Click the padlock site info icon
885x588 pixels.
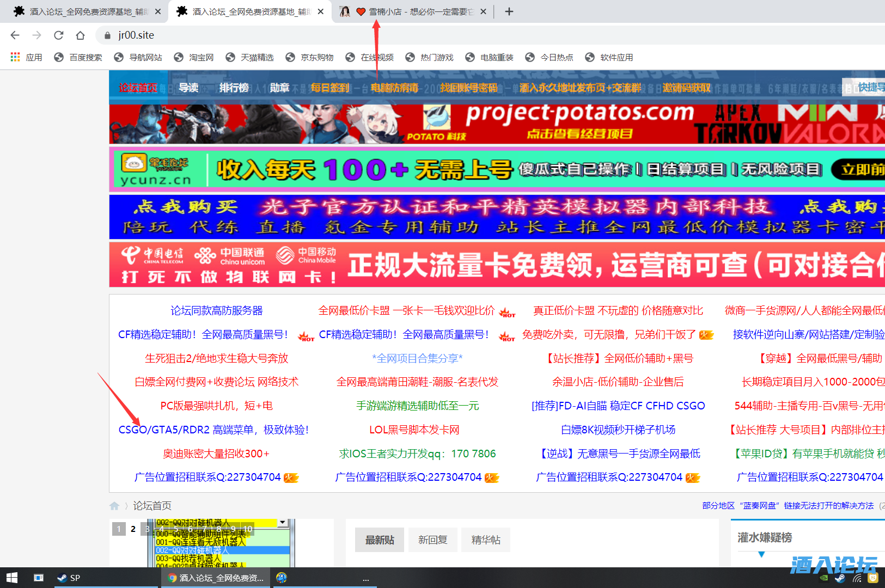107,35
